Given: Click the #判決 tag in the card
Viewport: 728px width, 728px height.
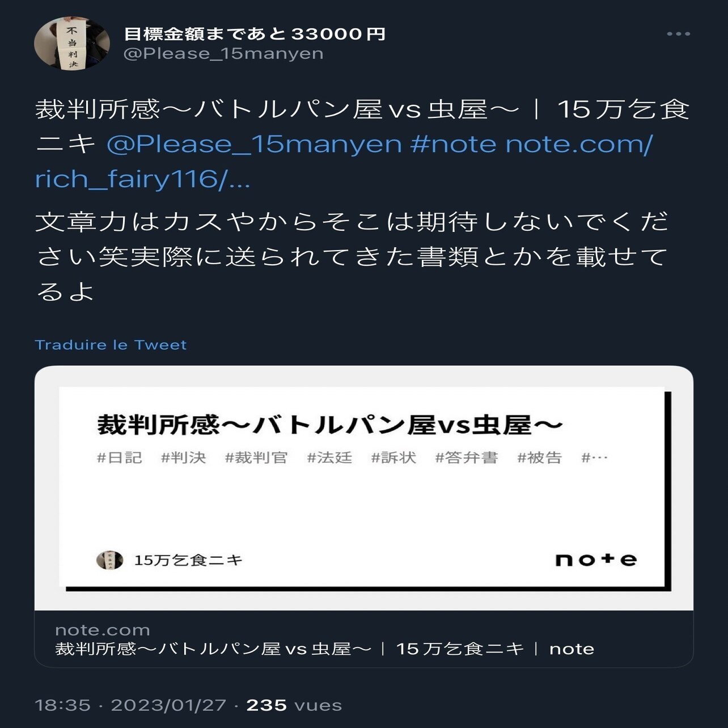Looking at the screenshot, I should (183, 458).
